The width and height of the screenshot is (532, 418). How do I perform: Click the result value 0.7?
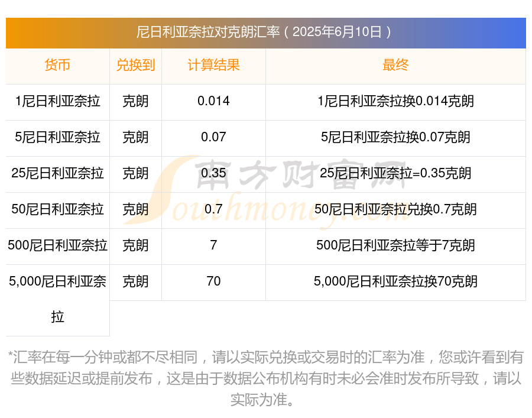coord(213,209)
